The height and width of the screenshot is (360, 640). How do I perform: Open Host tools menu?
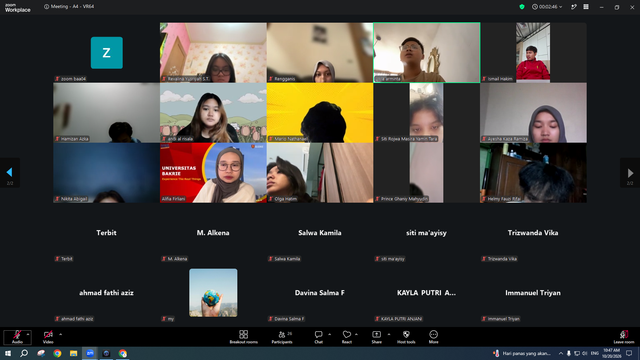406,337
